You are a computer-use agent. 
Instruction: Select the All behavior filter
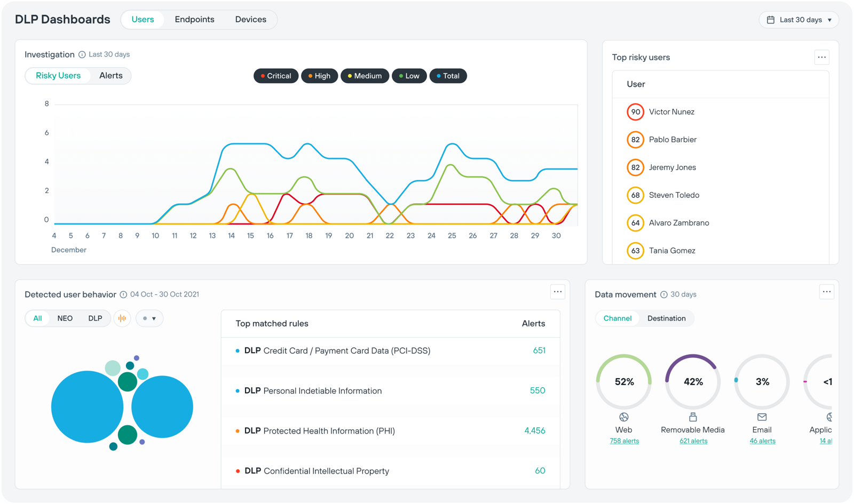(37, 318)
